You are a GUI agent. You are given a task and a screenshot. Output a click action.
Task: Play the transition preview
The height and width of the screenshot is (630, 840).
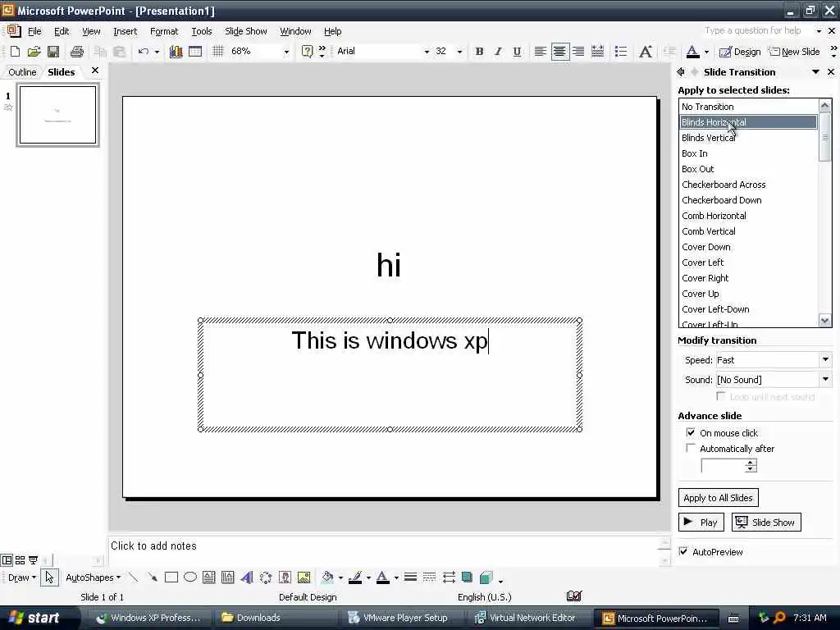click(x=701, y=523)
